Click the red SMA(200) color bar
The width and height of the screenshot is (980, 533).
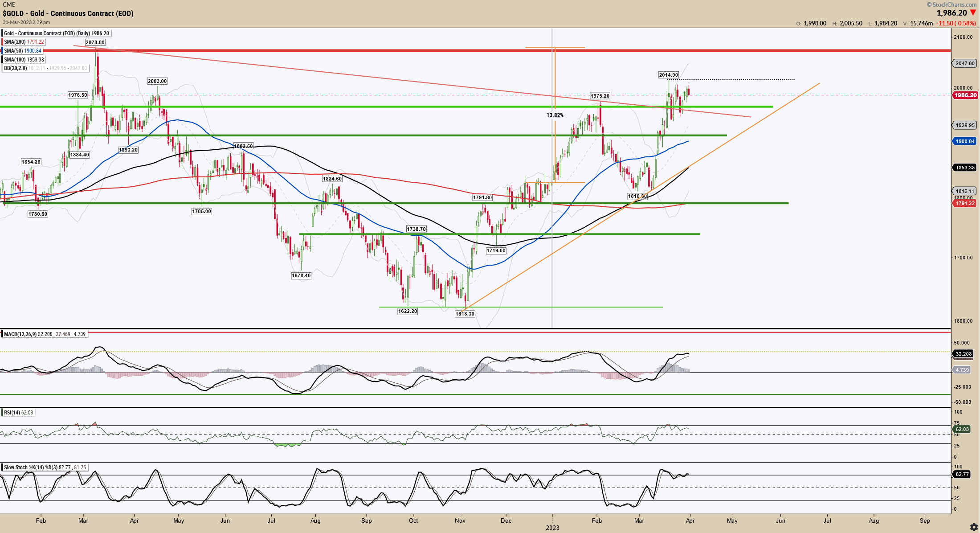pyautogui.click(x=2, y=42)
